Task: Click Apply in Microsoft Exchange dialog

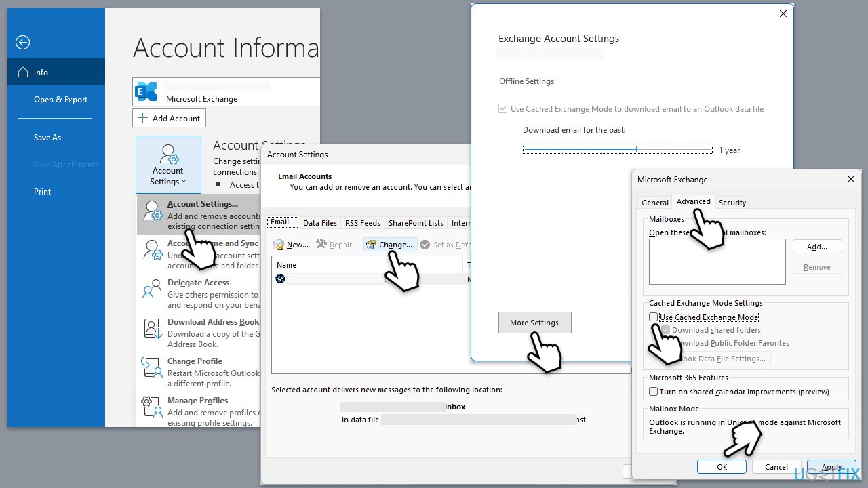Action: (x=831, y=467)
